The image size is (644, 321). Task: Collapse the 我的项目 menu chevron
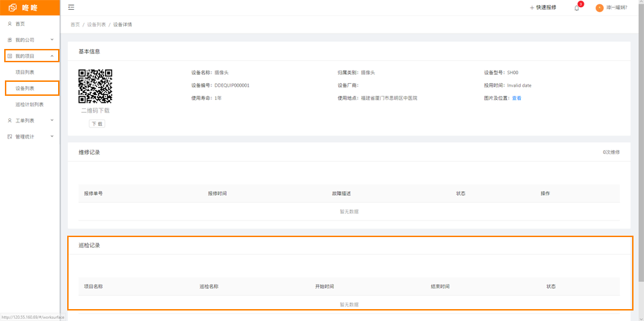52,56
